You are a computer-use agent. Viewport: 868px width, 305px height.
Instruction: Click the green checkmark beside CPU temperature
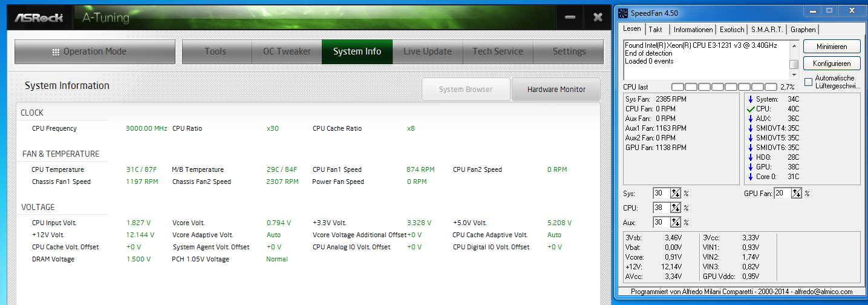coord(751,109)
